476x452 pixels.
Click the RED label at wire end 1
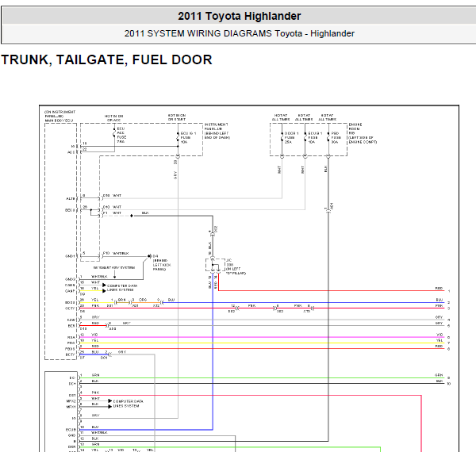pyautogui.click(x=439, y=288)
